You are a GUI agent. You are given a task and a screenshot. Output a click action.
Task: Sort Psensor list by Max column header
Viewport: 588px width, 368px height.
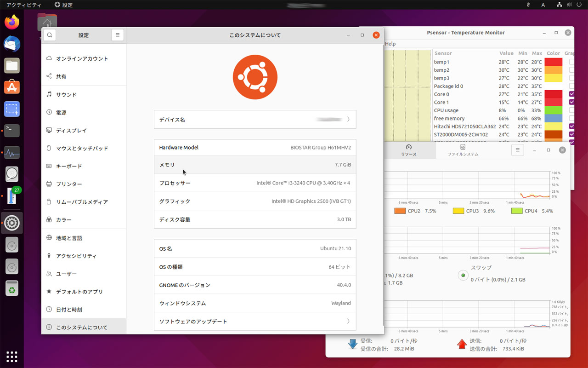tap(537, 53)
